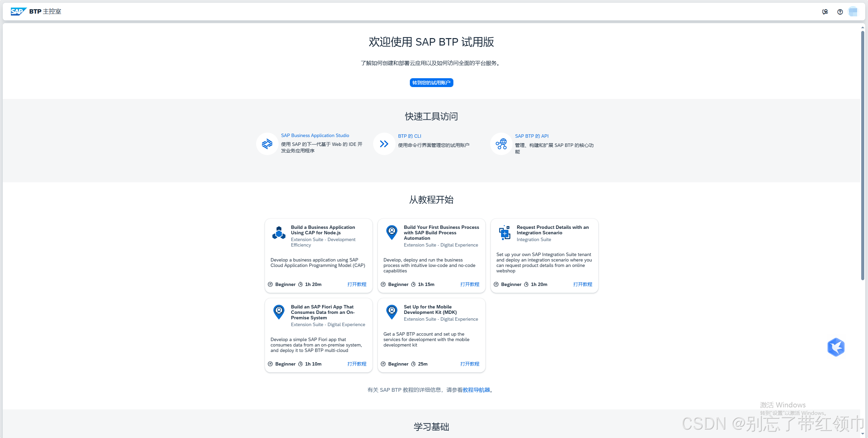Open the SAP BTP 的 API link

coord(532,136)
